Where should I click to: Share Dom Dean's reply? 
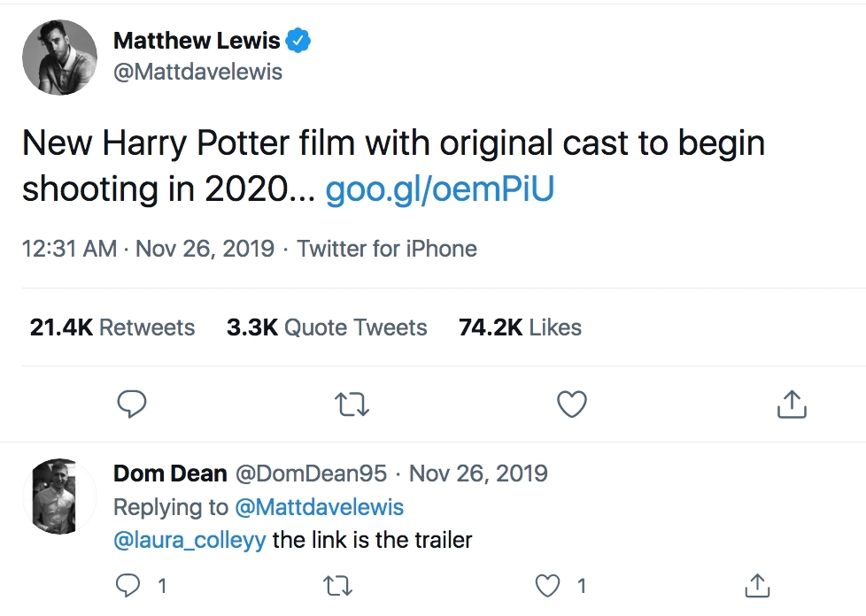[x=757, y=585]
